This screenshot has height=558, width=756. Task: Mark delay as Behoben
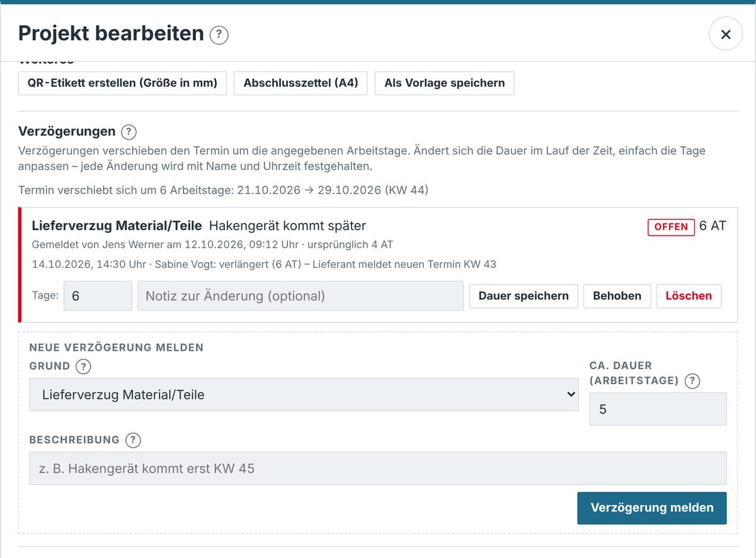pos(617,296)
